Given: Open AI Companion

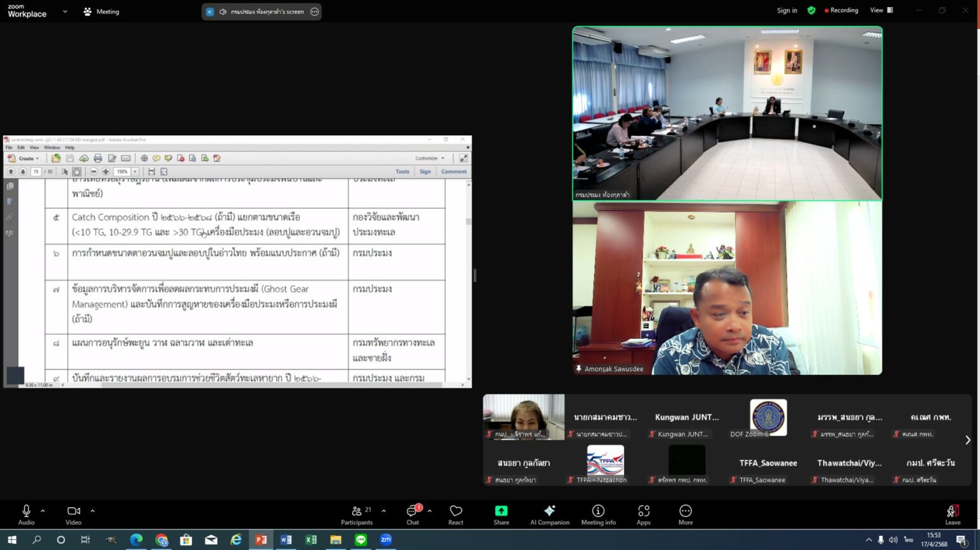Looking at the screenshot, I should coord(549,514).
